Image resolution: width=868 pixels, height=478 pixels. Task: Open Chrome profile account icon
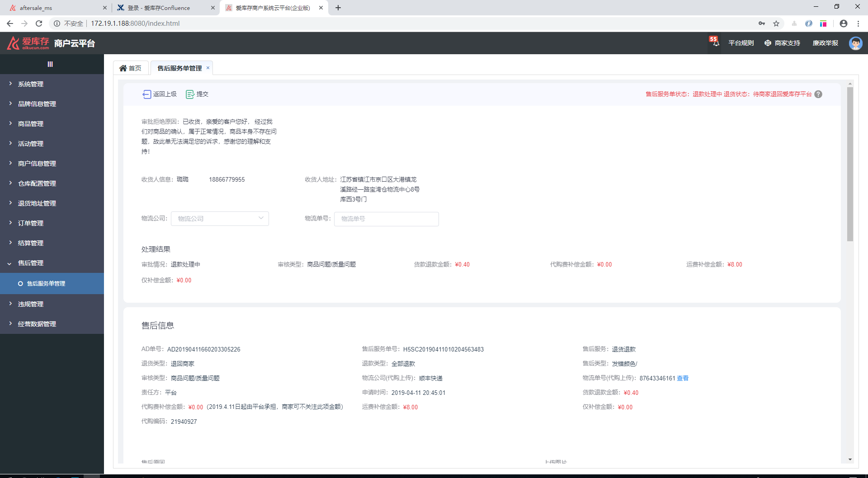click(844, 23)
